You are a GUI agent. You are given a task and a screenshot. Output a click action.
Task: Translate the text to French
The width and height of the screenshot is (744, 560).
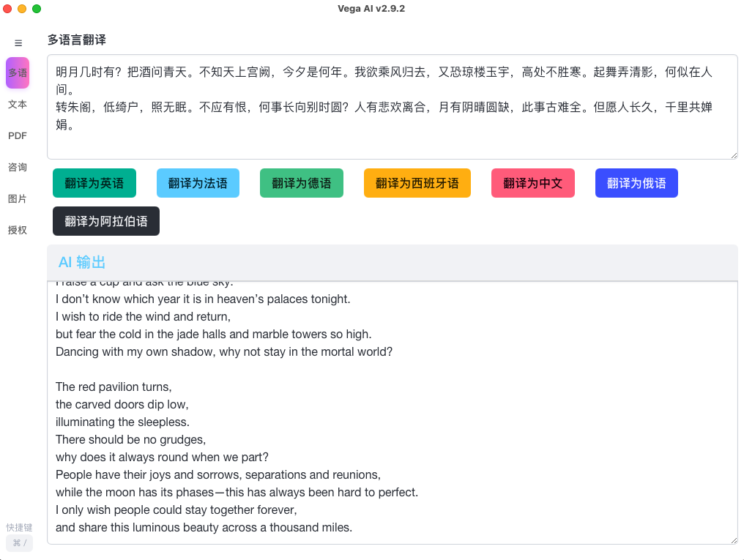(x=198, y=183)
